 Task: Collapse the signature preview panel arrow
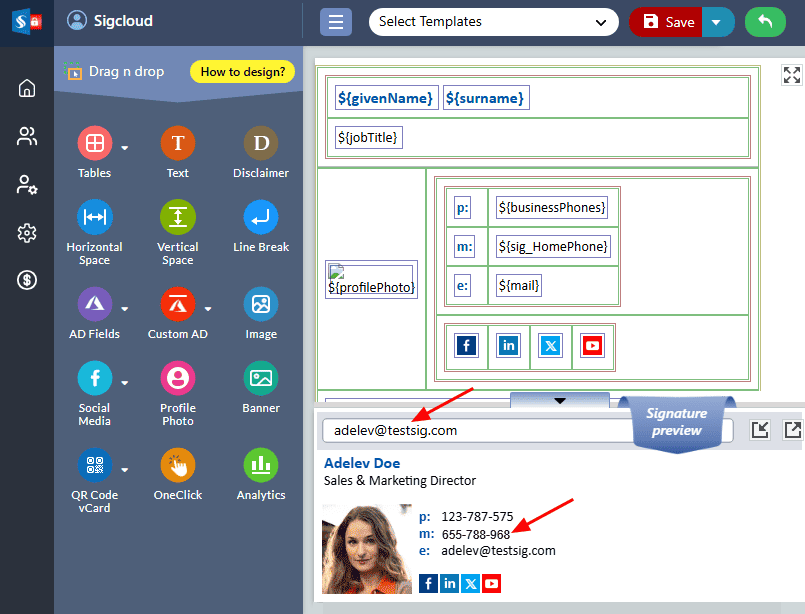pos(559,400)
